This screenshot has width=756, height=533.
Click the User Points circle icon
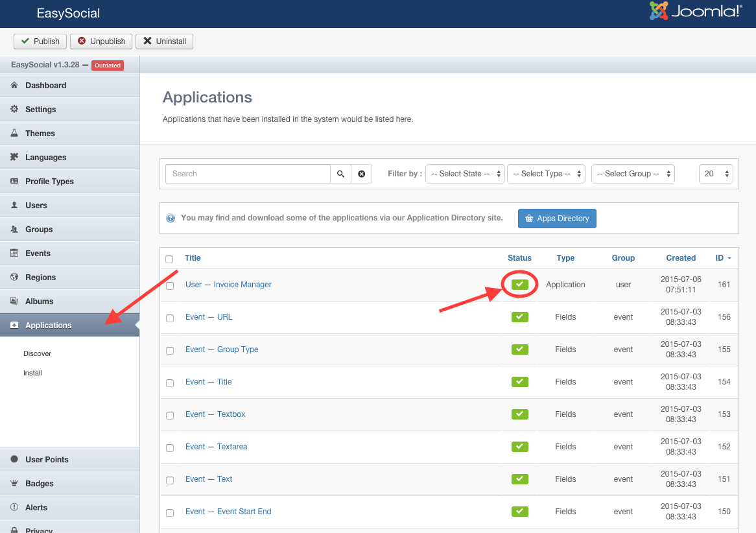point(14,459)
